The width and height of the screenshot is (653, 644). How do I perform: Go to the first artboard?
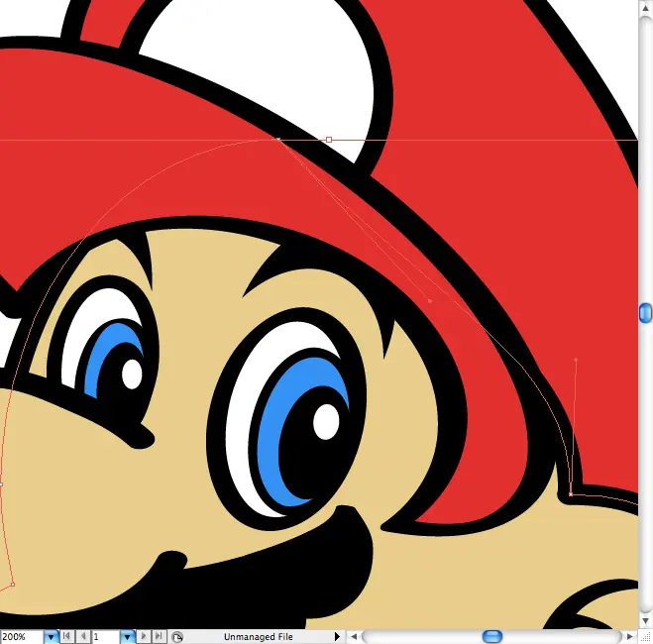coord(66,636)
